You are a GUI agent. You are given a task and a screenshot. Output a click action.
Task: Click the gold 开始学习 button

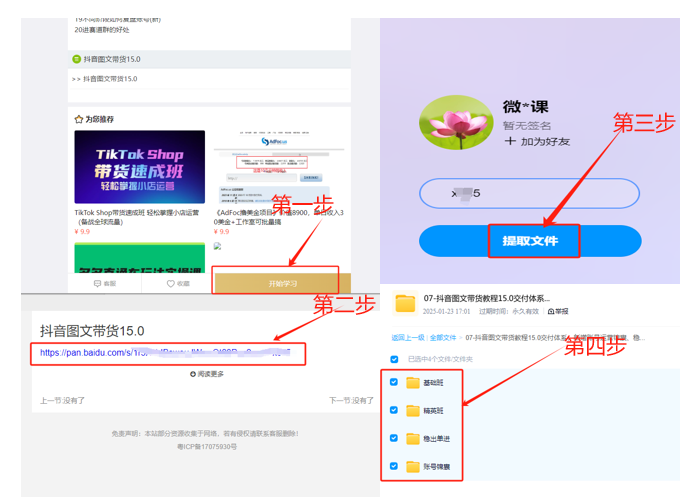283,283
